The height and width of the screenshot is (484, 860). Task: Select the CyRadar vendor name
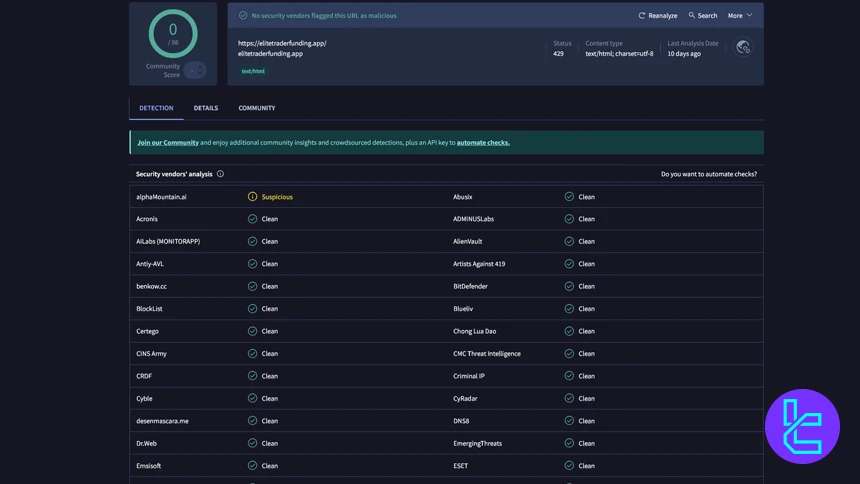point(465,398)
